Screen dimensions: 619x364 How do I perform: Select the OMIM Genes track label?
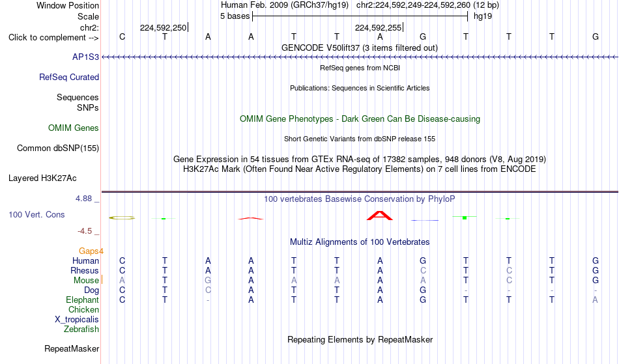tap(73, 128)
